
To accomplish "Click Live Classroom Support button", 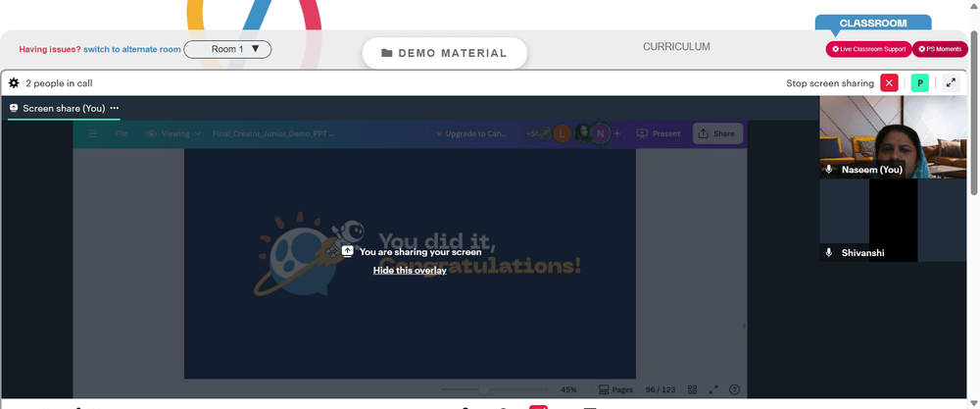I will pos(868,49).
